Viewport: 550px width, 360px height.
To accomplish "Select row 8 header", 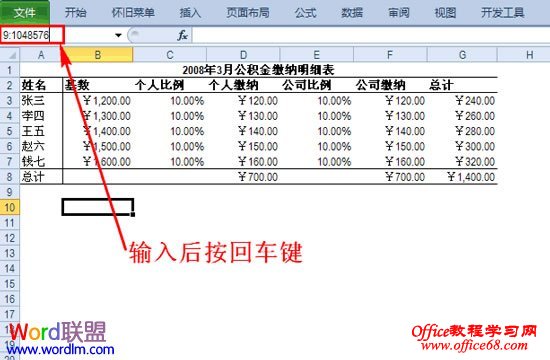I will coord(10,176).
